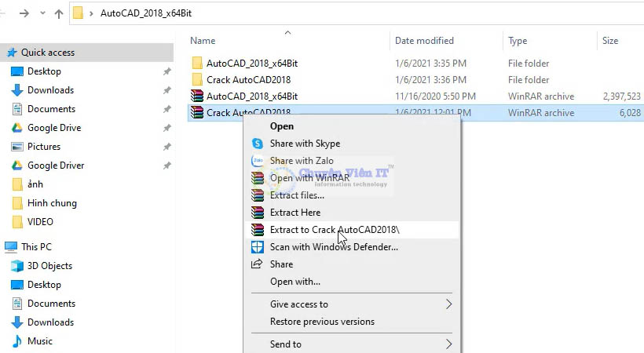The height and width of the screenshot is (353, 644).
Task: Sort files by the Name column
Action: click(x=203, y=41)
